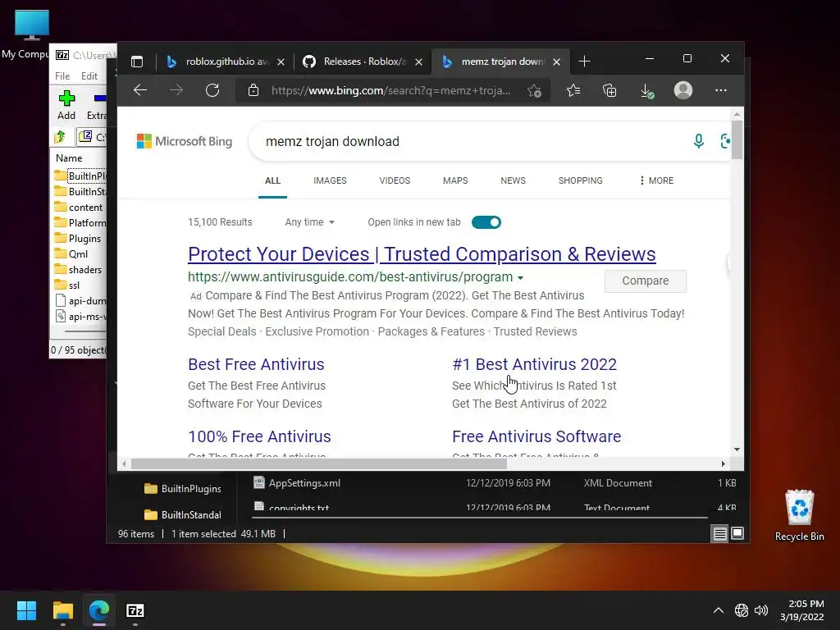Screen dimensions: 840x630
Task: Click the page's horizontal scrollbar thumb
Action: pyautogui.click(x=319, y=464)
